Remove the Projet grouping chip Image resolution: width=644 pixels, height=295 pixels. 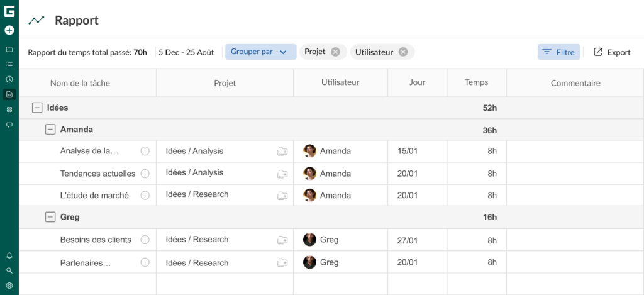(x=336, y=52)
